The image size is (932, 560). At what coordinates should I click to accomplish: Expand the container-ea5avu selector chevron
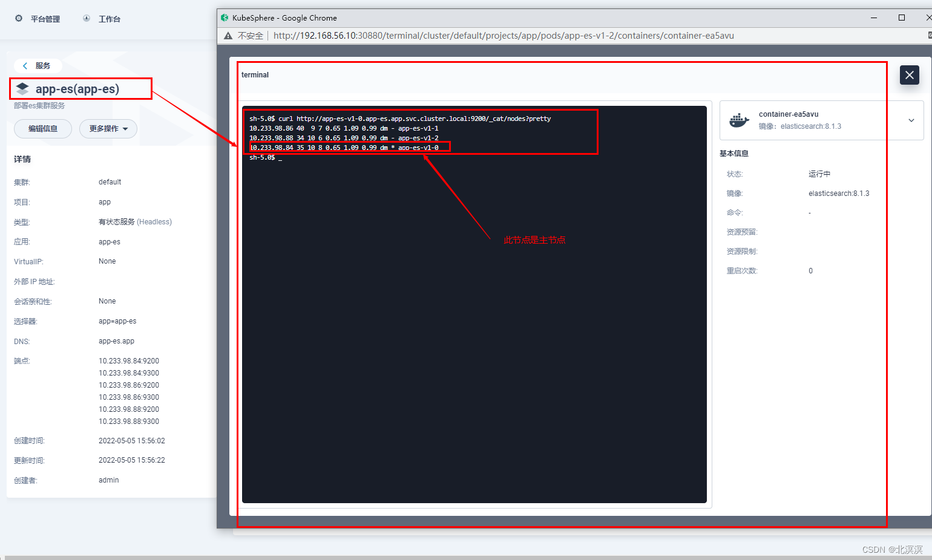[x=911, y=120]
